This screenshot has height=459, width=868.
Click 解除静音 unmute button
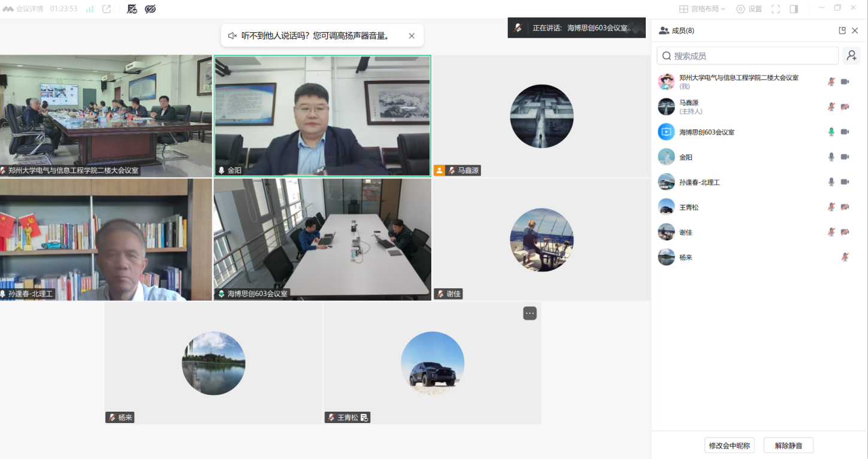click(x=788, y=445)
